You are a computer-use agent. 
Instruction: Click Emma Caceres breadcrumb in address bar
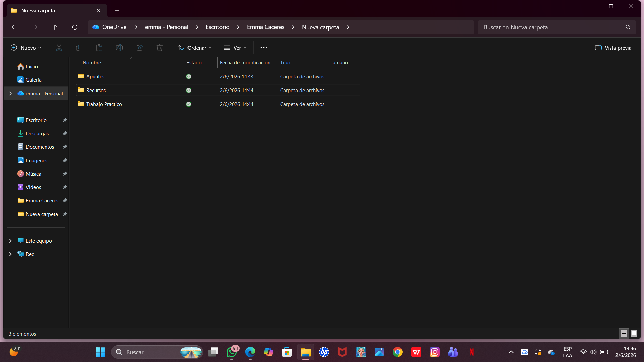(266, 27)
